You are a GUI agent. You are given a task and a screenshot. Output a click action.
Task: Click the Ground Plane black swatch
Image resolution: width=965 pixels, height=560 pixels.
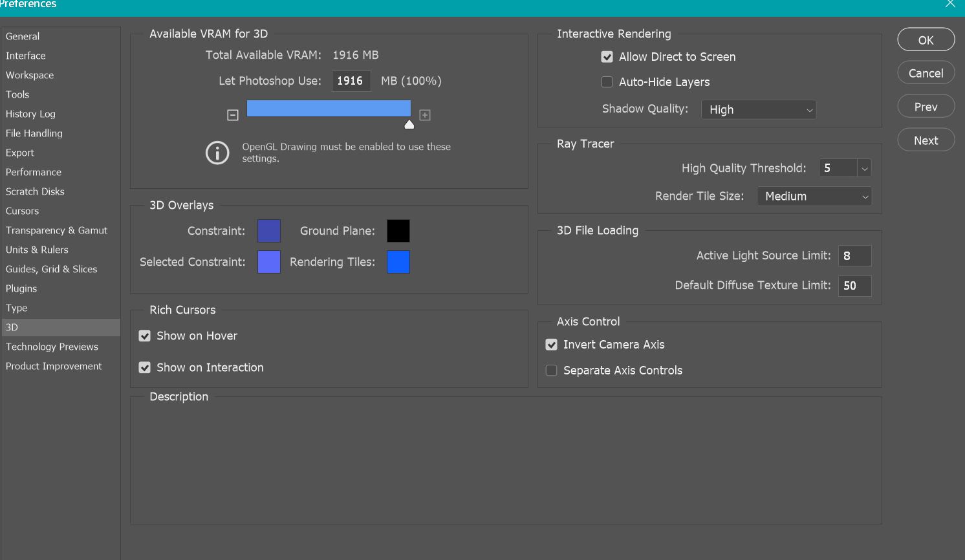click(x=398, y=231)
